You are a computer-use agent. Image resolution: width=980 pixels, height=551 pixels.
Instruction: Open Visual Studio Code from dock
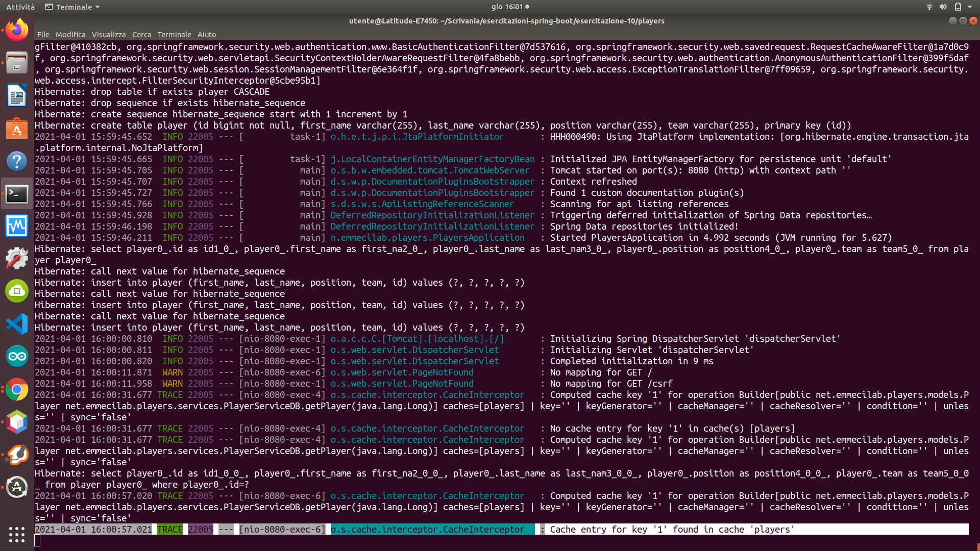(x=17, y=324)
